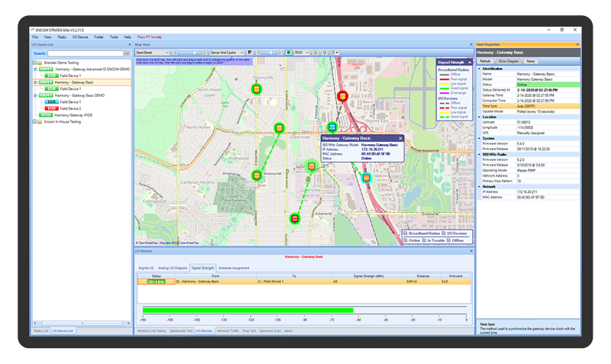
Task: Open the Radio menu
Action: [62, 37]
